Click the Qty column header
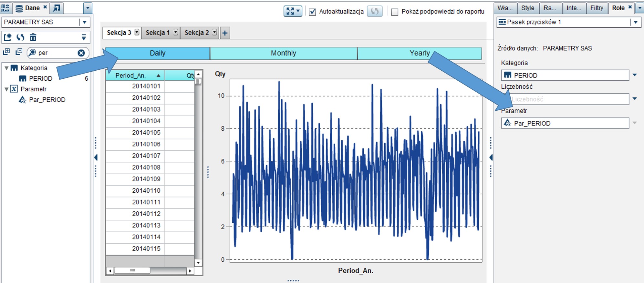Viewport: 644px width, 283px height. pos(180,75)
